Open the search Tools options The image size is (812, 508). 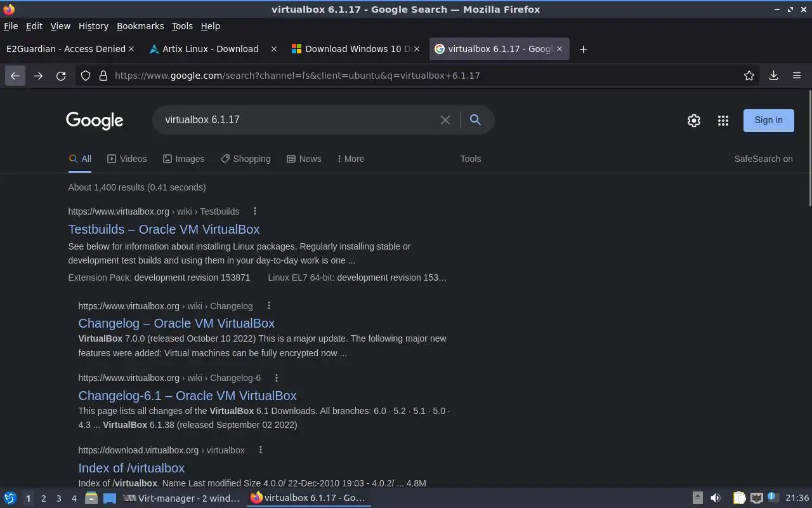click(471, 159)
